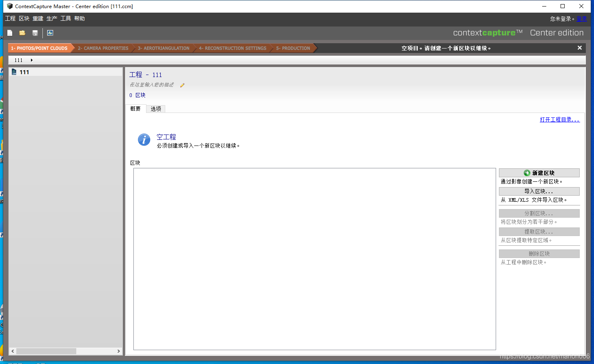Viewport: 594px width, 364px height.
Task: Close the workflow hint bar with X
Action: [x=579, y=48]
